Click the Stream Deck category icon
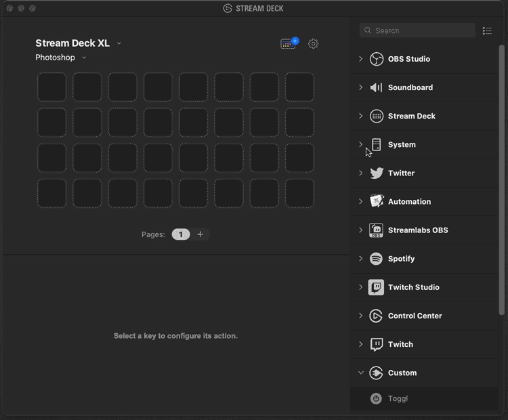This screenshot has width=508, height=420. (x=376, y=116)
